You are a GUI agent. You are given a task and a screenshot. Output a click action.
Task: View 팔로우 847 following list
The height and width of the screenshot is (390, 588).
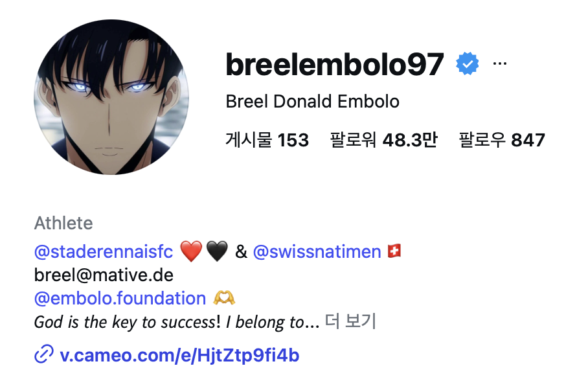point(502,140)
